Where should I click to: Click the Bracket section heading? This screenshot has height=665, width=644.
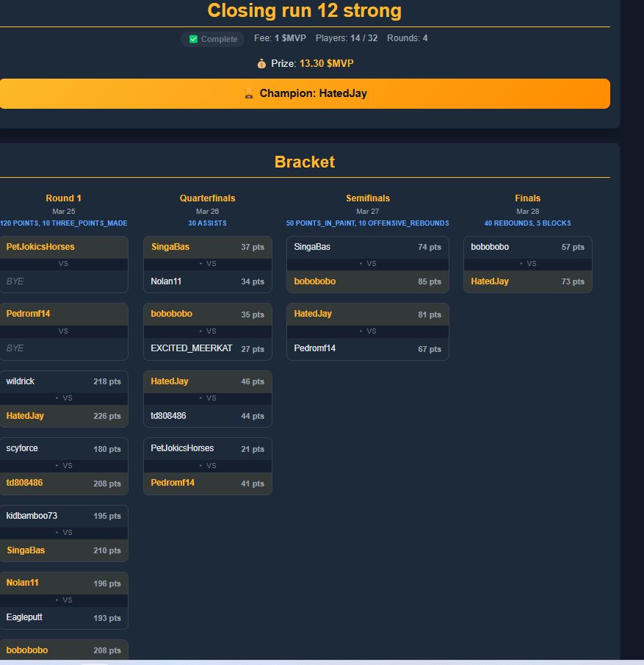point(305,162)
